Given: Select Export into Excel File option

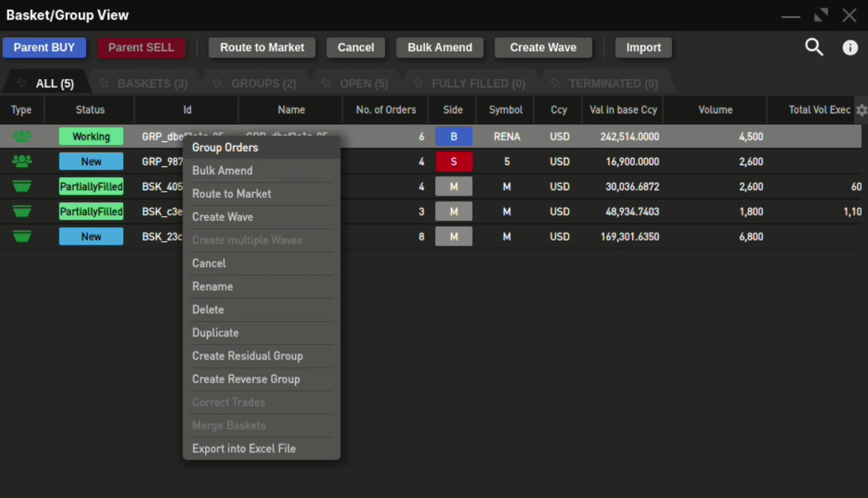Looking at the screenshot, I should point(244,448).
